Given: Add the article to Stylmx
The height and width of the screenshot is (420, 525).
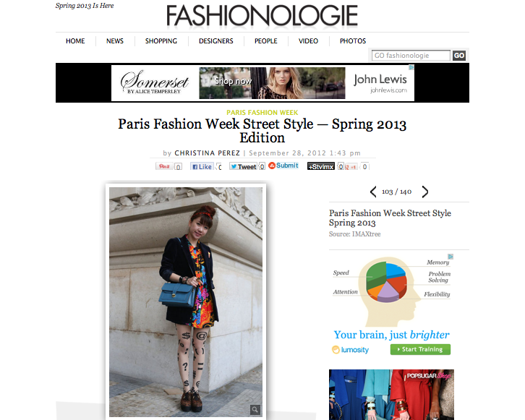Looking at the screenshot, I should pyautogui.click(x=321, y=166).
